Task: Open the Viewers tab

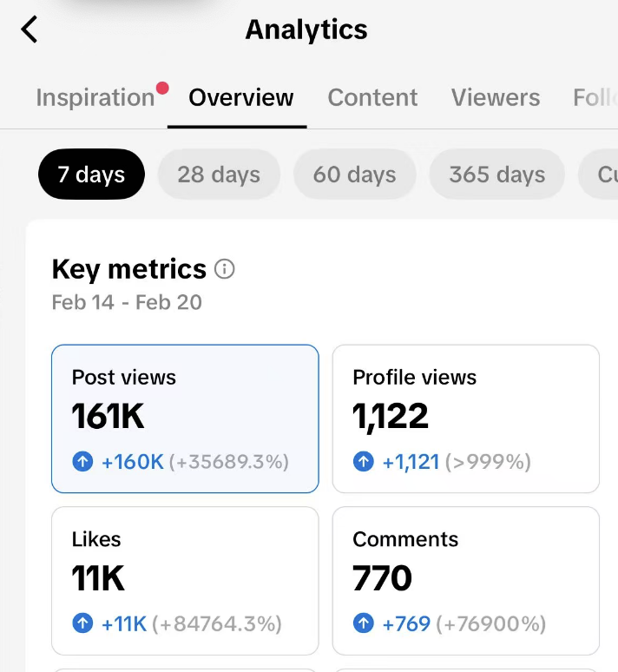Action: pyautogui.click(x=495, y=98)
